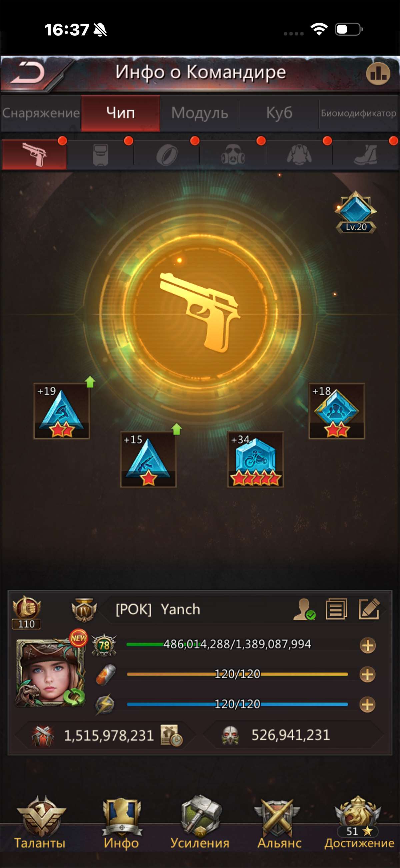Open the Биомодификатор tab
400x868 pixels.
359,113
